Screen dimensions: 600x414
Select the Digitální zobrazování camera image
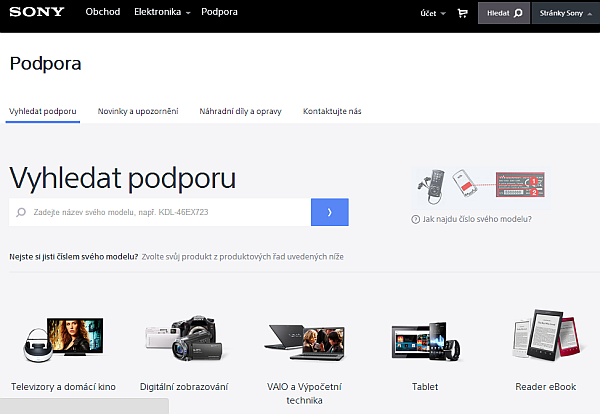183,342
